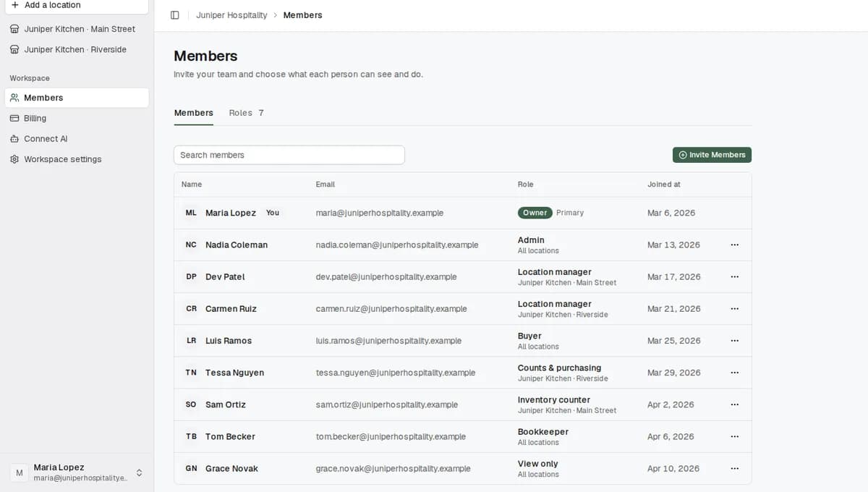Open the more options menu for Tom Becker
Screen dimensions: 868x492
[735, 436]
